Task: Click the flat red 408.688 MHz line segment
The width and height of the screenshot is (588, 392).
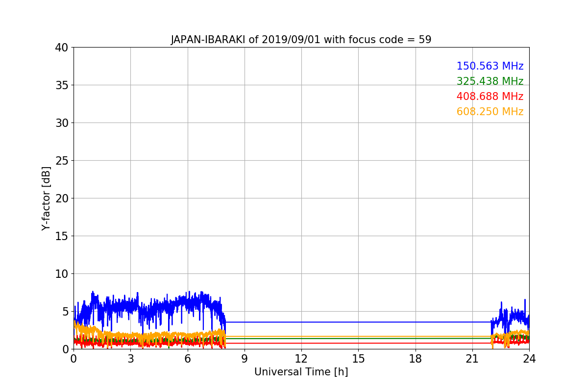Action: coord(358,343)
